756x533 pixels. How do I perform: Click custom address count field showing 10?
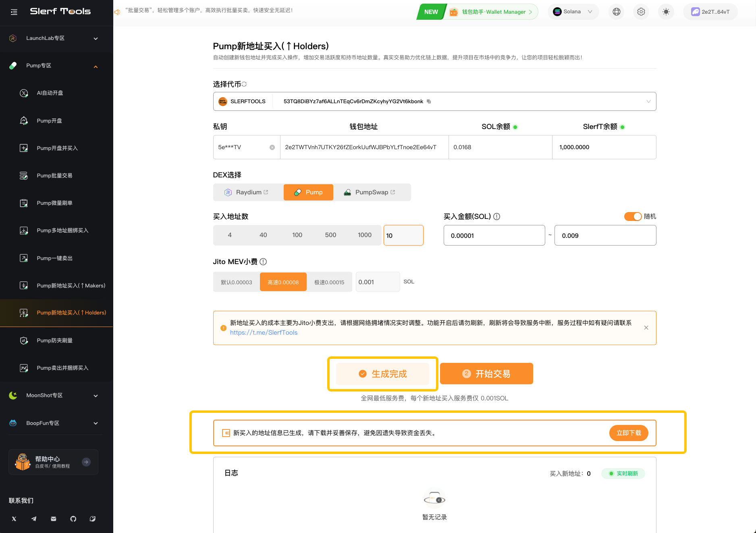(x=403, y=235)
